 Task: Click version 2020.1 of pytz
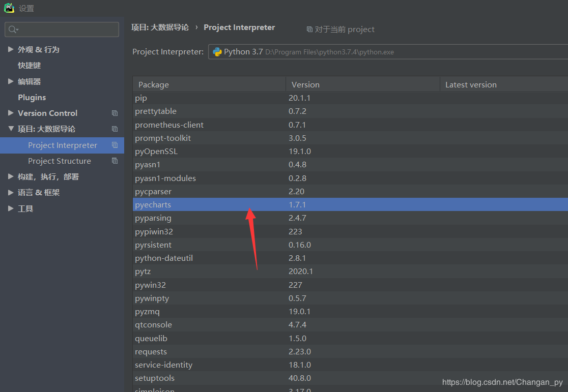pyautogui.click(x=301, y=272)
